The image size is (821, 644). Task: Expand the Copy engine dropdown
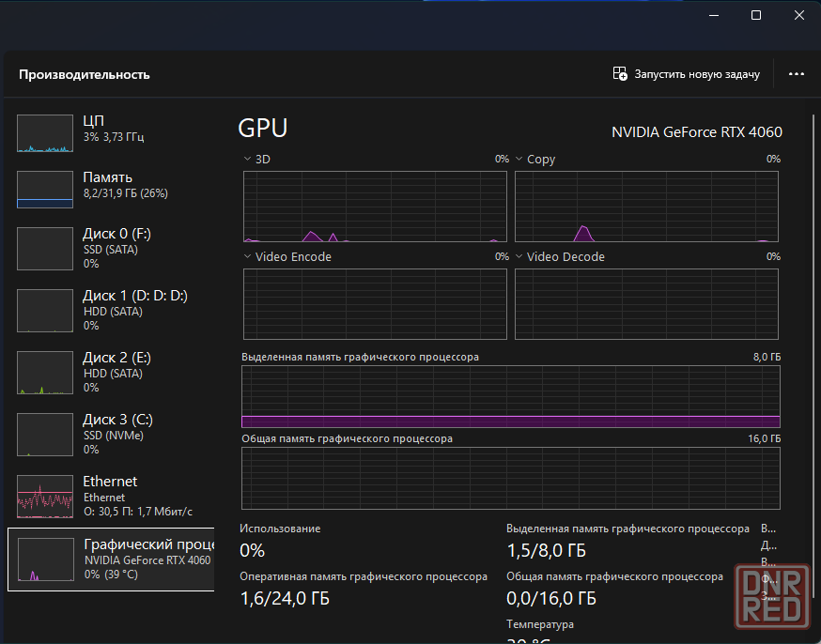[x=519, y=160]
